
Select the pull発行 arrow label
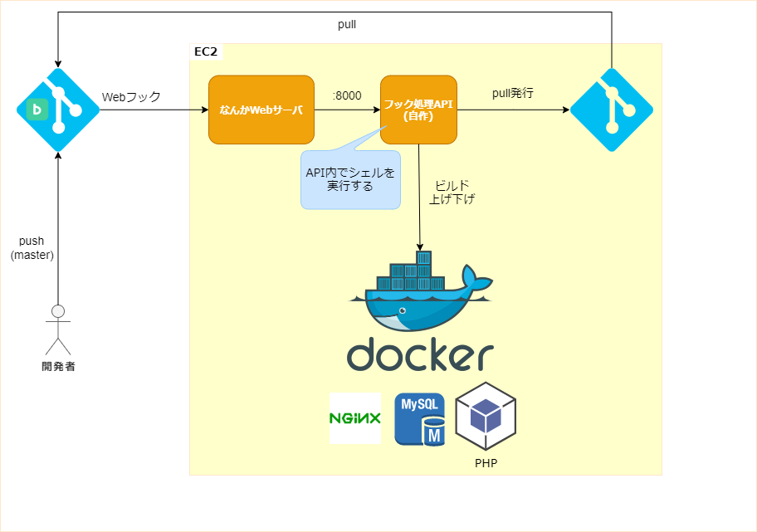click(x=513, y=94)
